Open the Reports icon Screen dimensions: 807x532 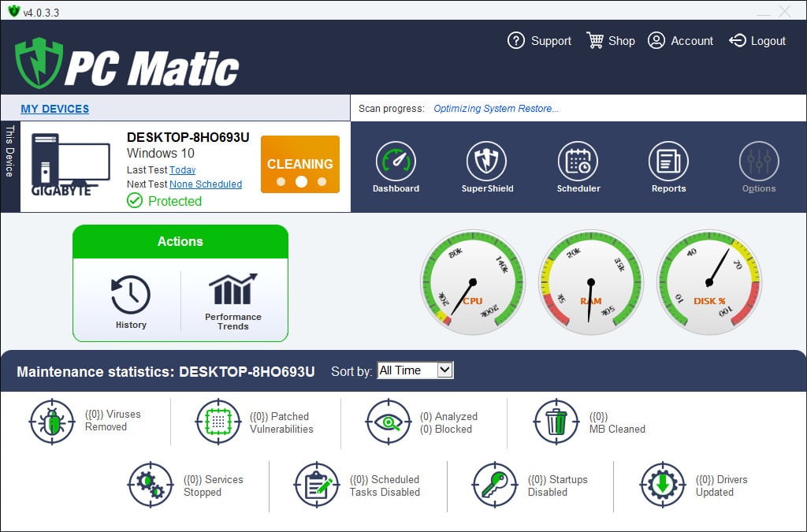(x=668, y=161)
